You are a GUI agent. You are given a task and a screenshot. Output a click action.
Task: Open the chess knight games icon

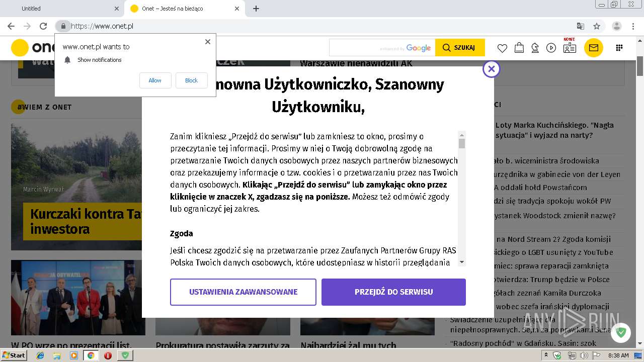click(535, 48)
